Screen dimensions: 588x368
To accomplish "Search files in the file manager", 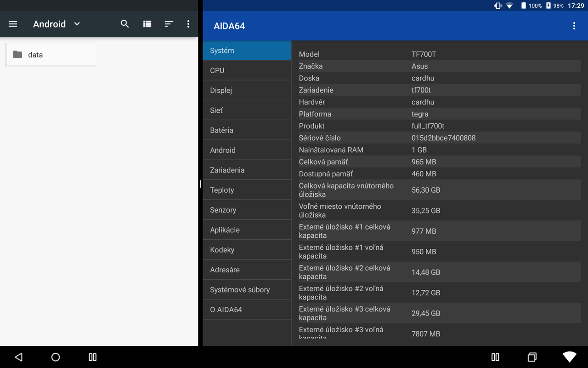I will [x=124, y=24].
